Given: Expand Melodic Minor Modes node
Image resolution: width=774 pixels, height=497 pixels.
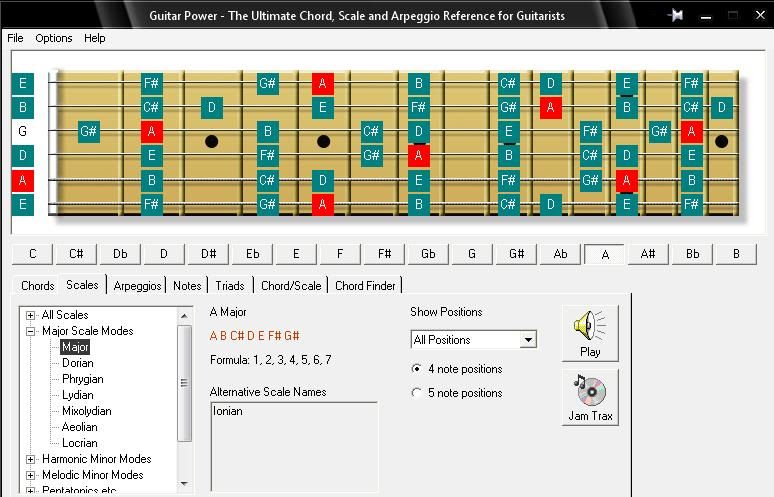Looking at the screenshot, I should pos(31,475).
